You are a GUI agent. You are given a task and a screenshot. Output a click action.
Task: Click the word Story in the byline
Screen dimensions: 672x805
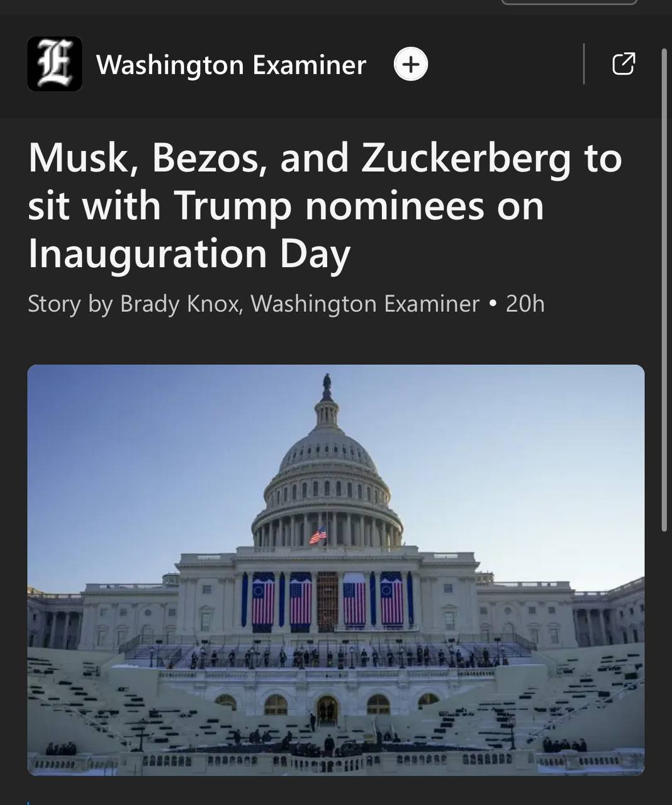tap(54, 304)
